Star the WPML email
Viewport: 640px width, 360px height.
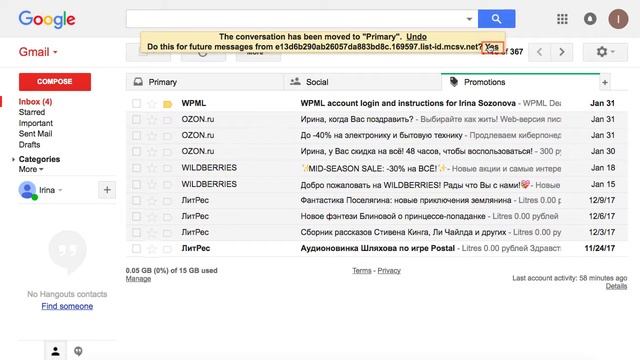point(152,104)
